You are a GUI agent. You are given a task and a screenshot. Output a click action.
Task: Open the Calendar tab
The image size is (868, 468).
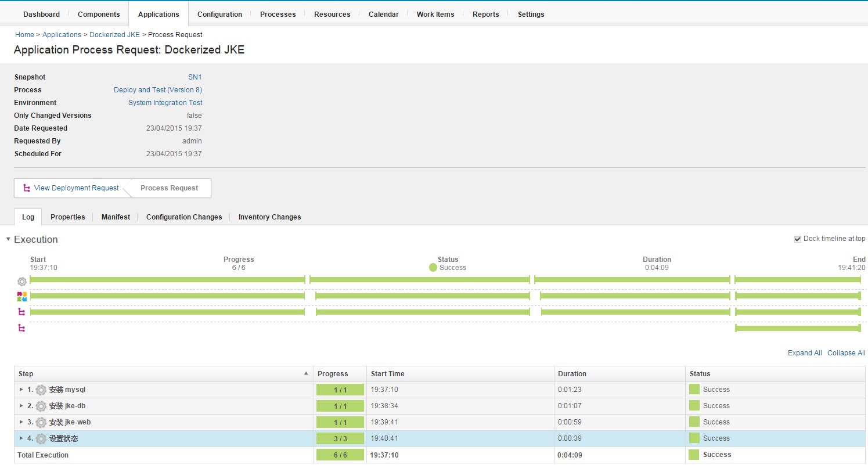click(384, 14)
